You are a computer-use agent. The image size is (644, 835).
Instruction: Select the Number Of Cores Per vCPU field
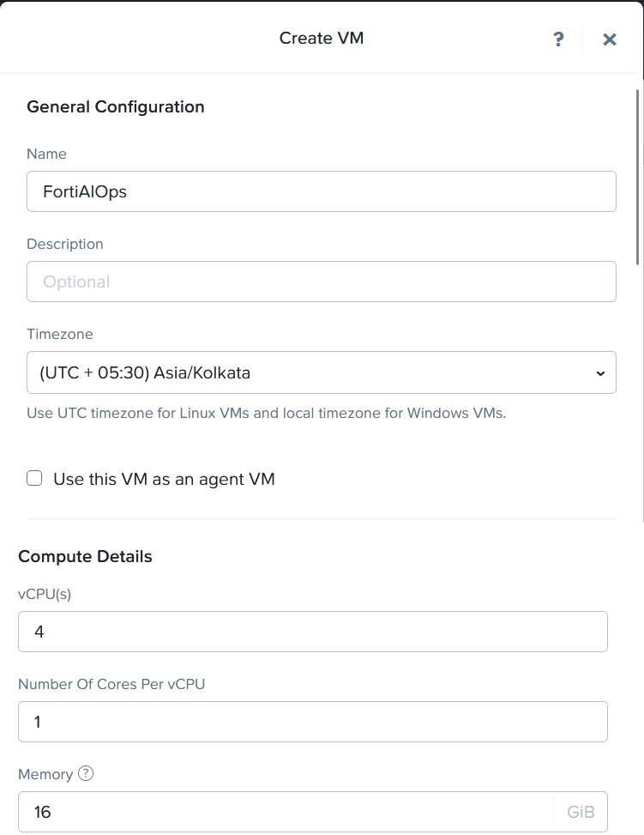click(x=313, y=722)
